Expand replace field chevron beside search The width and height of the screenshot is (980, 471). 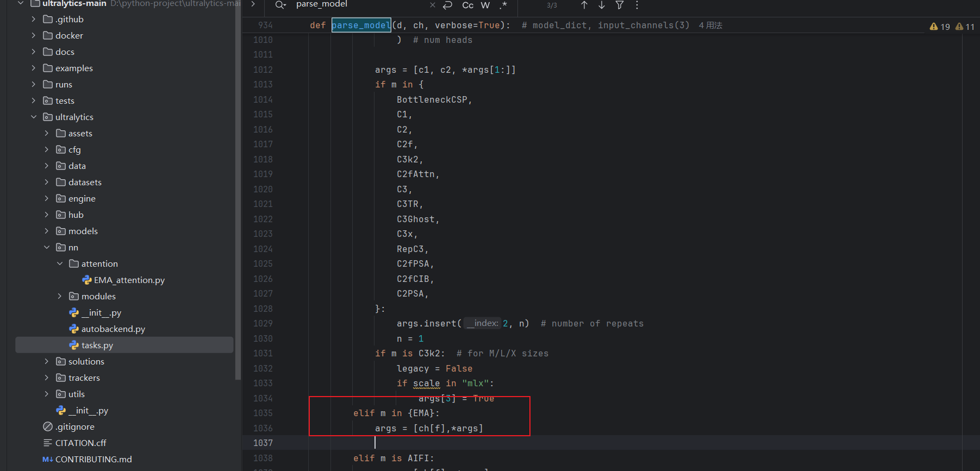(x=253, y=4)
